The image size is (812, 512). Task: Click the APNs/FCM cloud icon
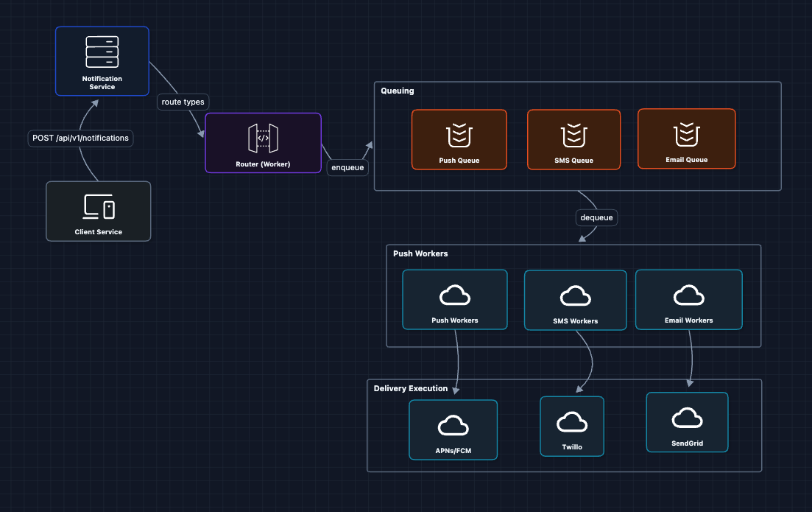[x=453, y=426]
